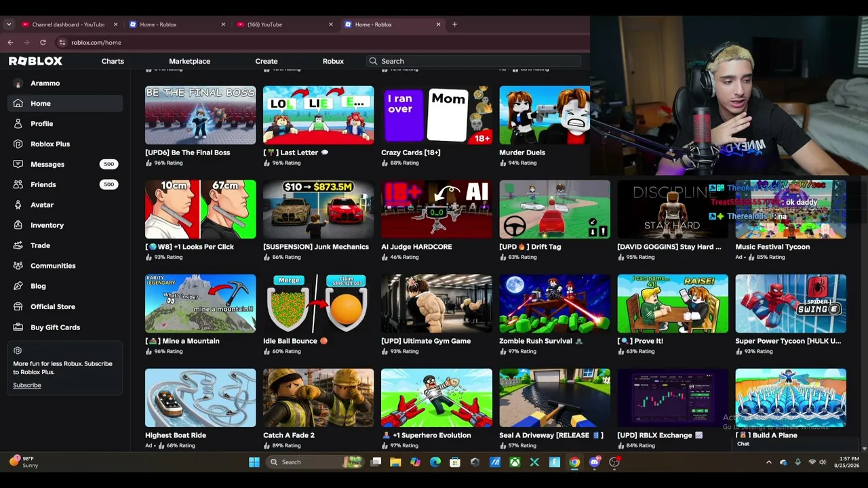Viewport: 868px width, 488px height.
Task: Open the AI Judge HARDCORE thumbnail
Action: click(x=436, y=209)
